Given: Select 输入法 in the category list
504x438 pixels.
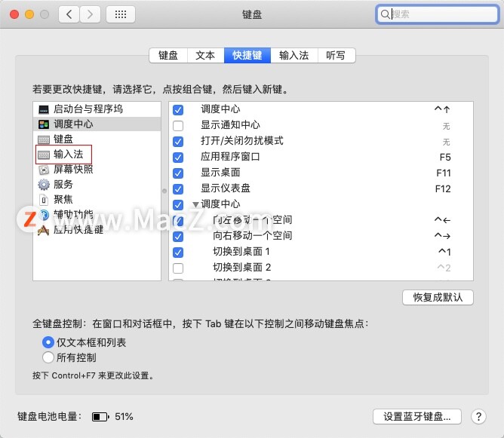Looking at the screenshot, I should pyautogui.click(x=97, y=155).
